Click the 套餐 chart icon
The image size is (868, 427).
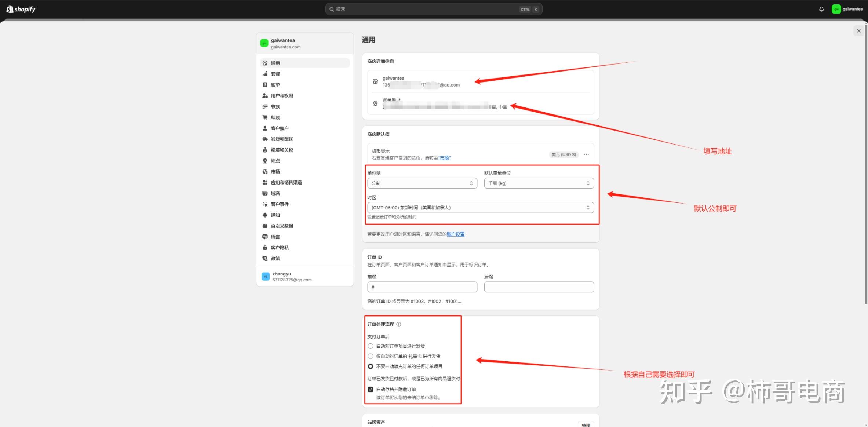click(265, 74)
